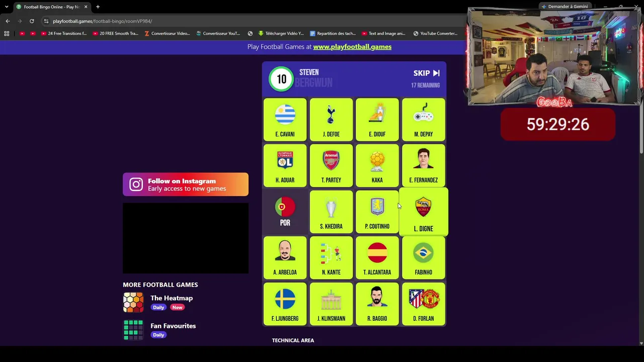Close the Football Bingo Online tab
This screenshot has width=644, height=362.
[86, 7]
